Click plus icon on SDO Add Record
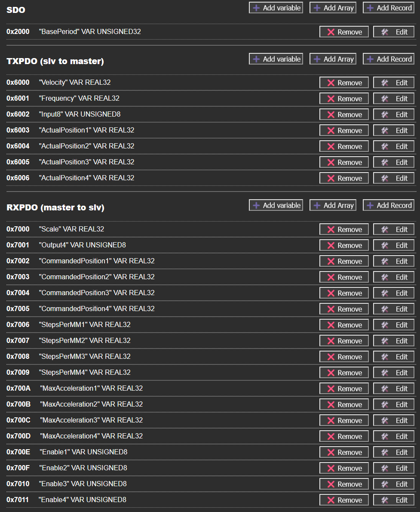This screenshot has width=420, height=512. pyautogui.click(x=370, y=8)
